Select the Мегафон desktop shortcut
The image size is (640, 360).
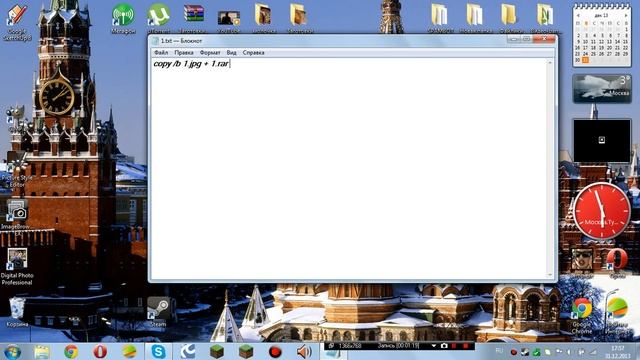[x=123, y=18]
